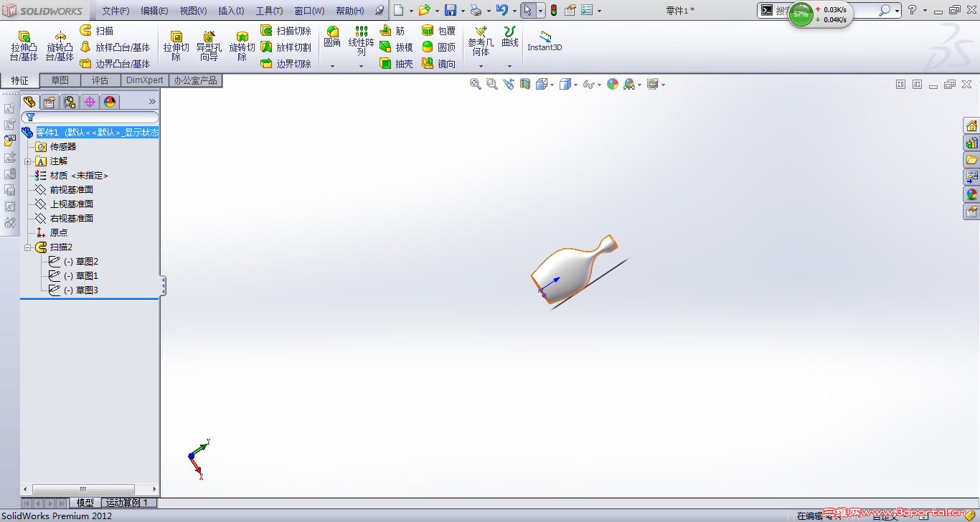Switch to the 评估 tab
The height and width of the screenshot is (522, 980).
[x=100, y=80]
